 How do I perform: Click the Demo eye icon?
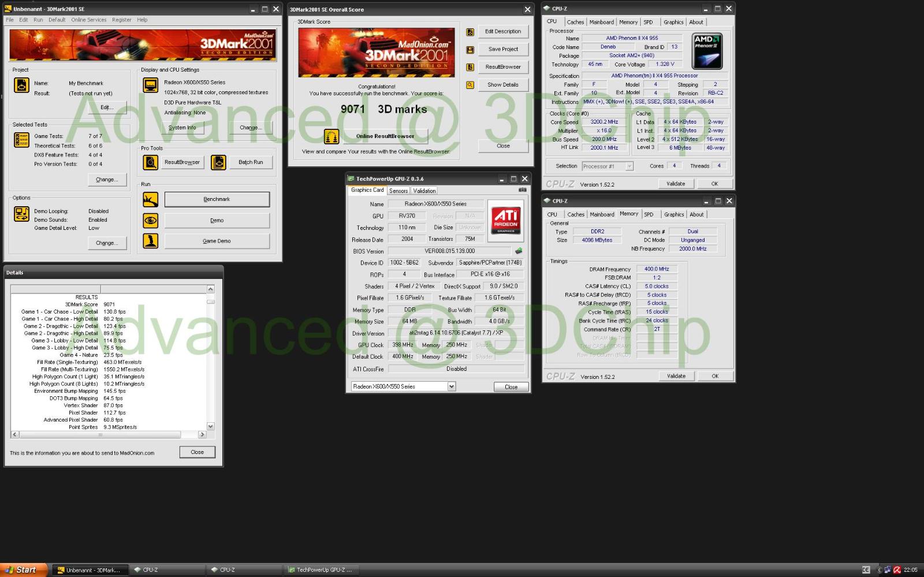(x=150, y=221)
